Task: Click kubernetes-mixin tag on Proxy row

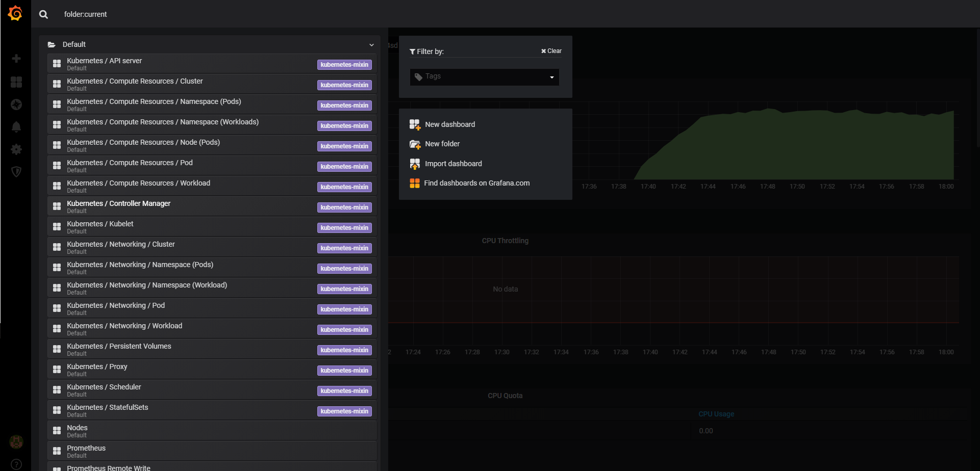Action: coord(344,371)
